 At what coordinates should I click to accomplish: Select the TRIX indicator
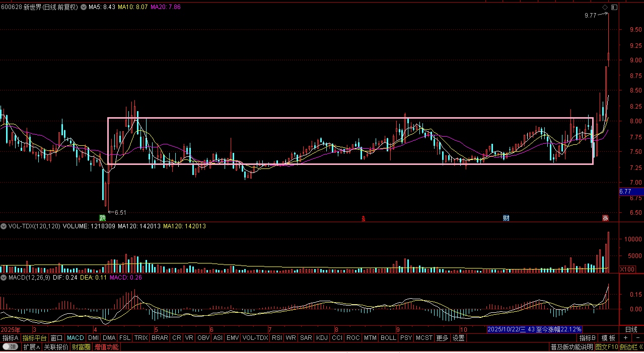[x=141, y=338]
